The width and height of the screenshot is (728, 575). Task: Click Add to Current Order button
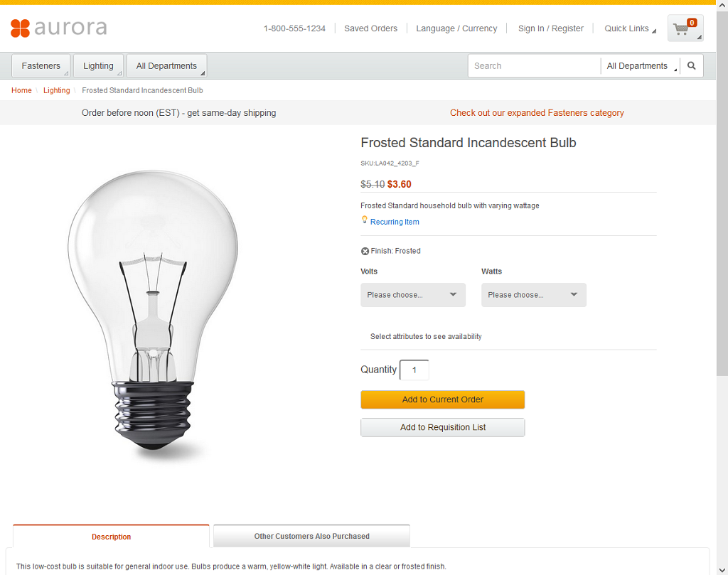coord(442,399)
